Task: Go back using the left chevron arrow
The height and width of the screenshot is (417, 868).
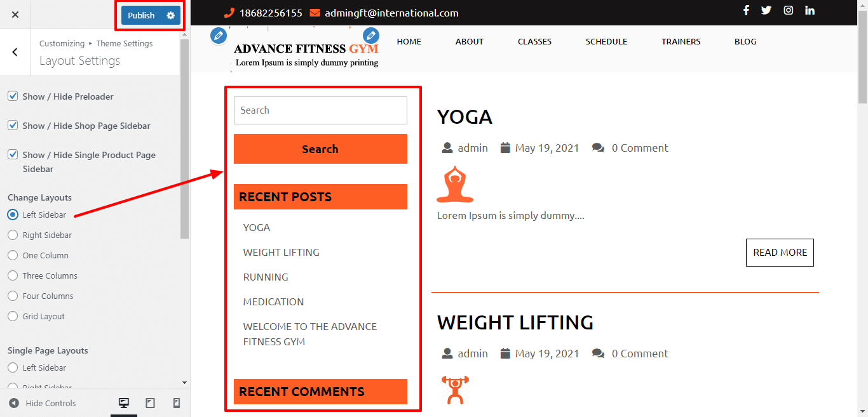Action: click(15, 52)
